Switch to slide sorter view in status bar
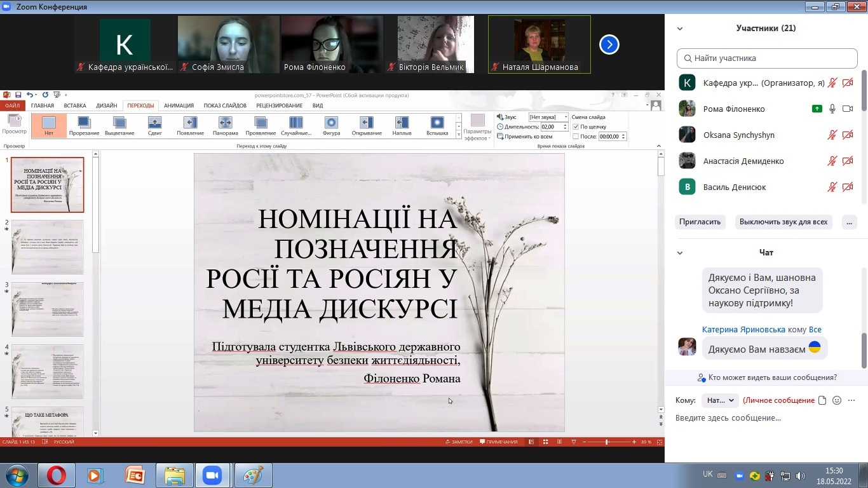Screen dimensions: 868x488 pyautogui.click(x=545, y=442)
